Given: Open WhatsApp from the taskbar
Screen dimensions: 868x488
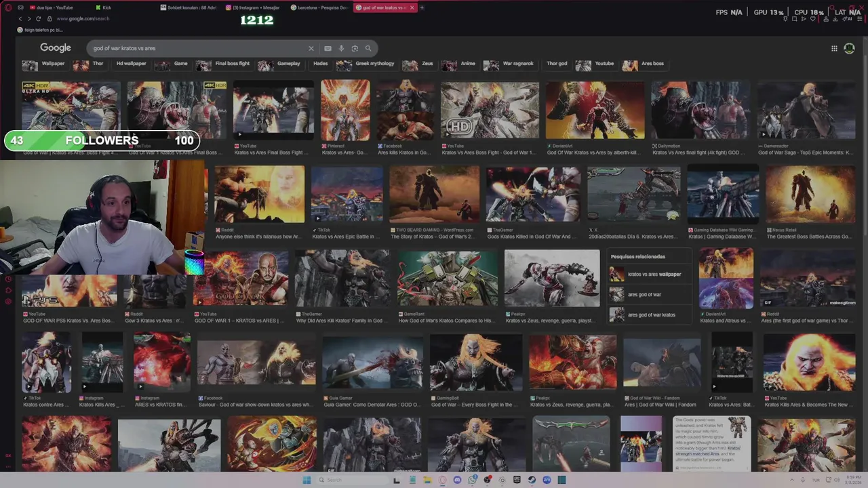Looking at the screenshot, I should tap(472, 480).
